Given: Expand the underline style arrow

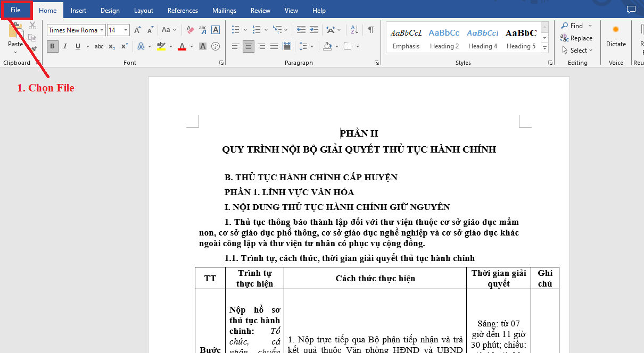Looking at the screenshot, I should (87, 46).
